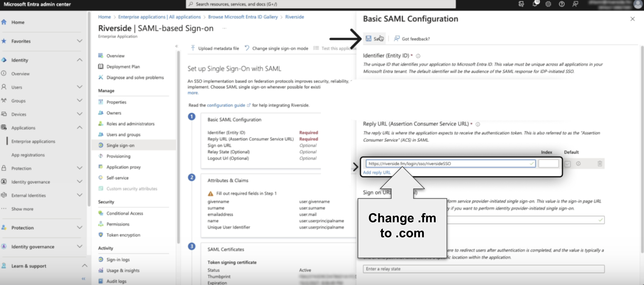Image resolution: width=644 pixels, height=285 pixels.
Task: Click the Change single sign-on mode icon
Action: pyautogui.click(x=247, y=48)
